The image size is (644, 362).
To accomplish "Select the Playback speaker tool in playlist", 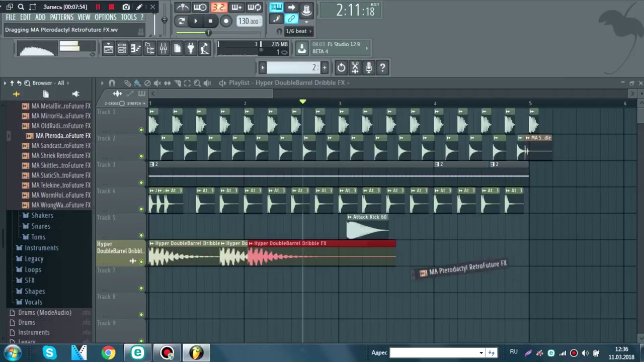I will (207, 83).
